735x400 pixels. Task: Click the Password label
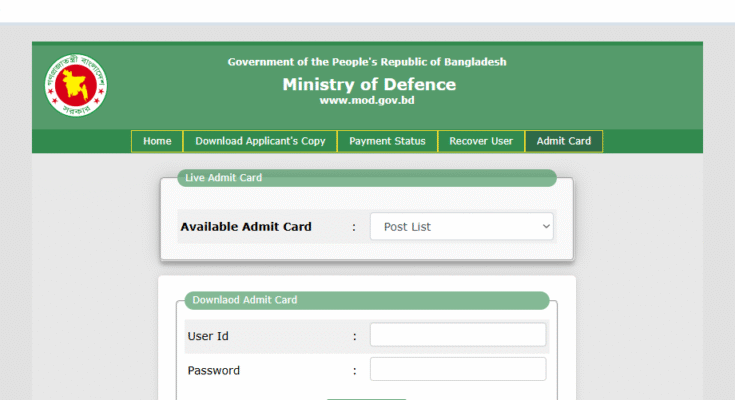coord(214,370)
